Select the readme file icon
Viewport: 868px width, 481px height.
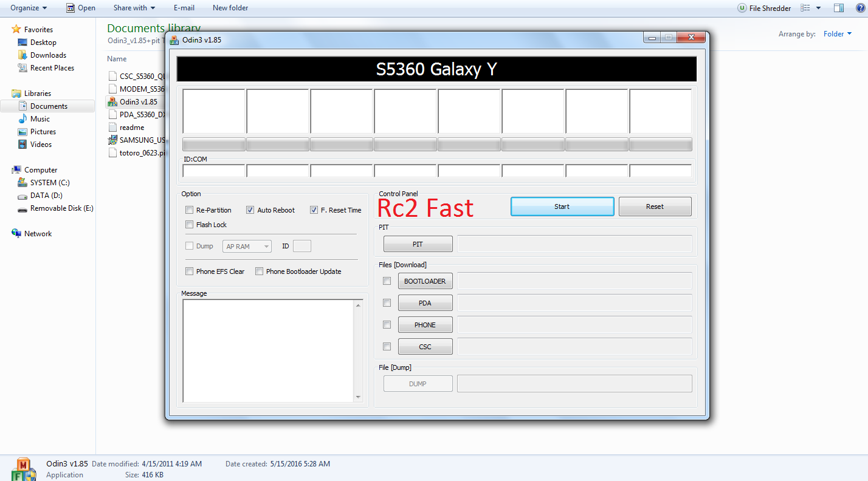(112, 127)
